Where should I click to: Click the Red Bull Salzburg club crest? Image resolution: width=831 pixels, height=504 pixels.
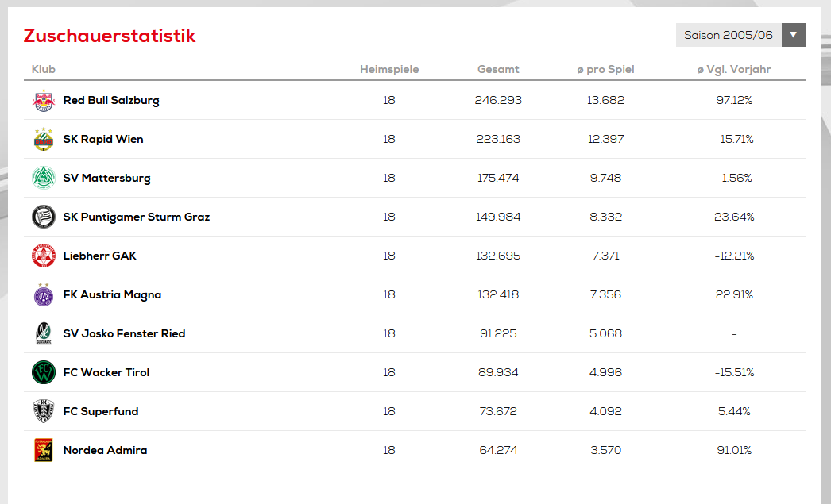pyautogui.click(x=44, y=101)
